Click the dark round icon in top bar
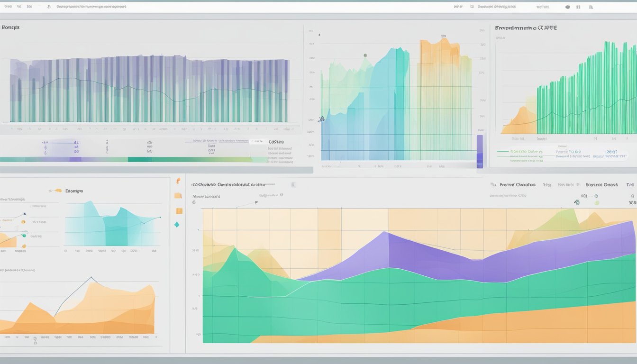The image size is (637, 364). click(x=567, y=7)
